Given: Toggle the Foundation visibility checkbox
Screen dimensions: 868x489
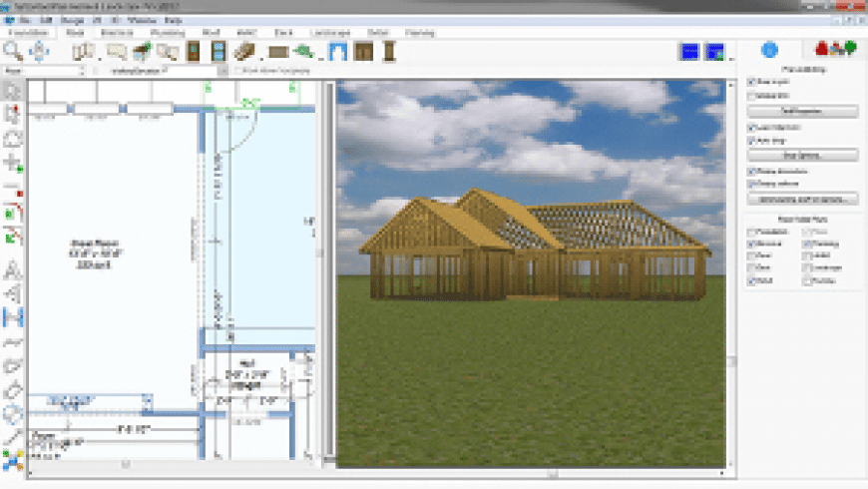Looking at the screenshot, I should point(751,231).
